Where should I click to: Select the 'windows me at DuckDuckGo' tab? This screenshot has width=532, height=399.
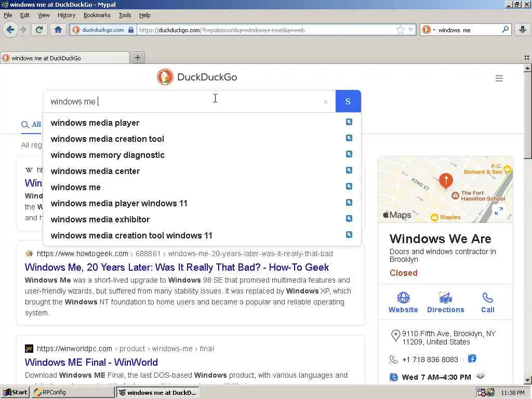click(65, 58)
